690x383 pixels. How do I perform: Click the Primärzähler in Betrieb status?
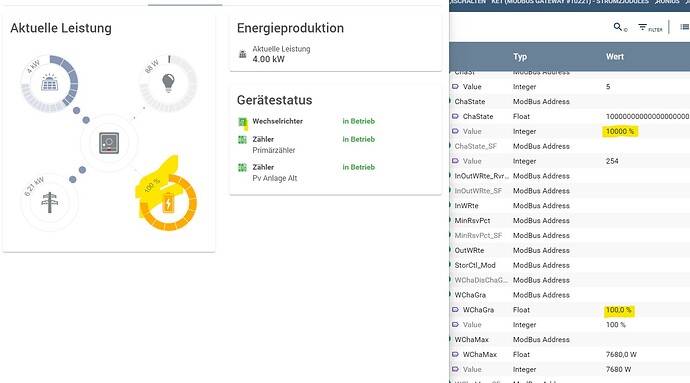pyautogui.click(x=359, y=139)
